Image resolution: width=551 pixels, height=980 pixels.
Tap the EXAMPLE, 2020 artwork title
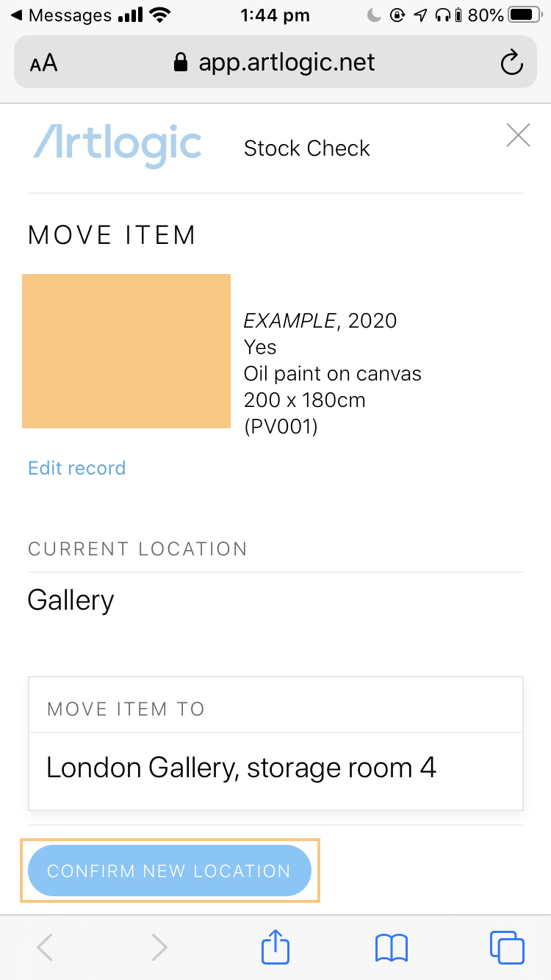pyautogui.click(x=320, y=320)
